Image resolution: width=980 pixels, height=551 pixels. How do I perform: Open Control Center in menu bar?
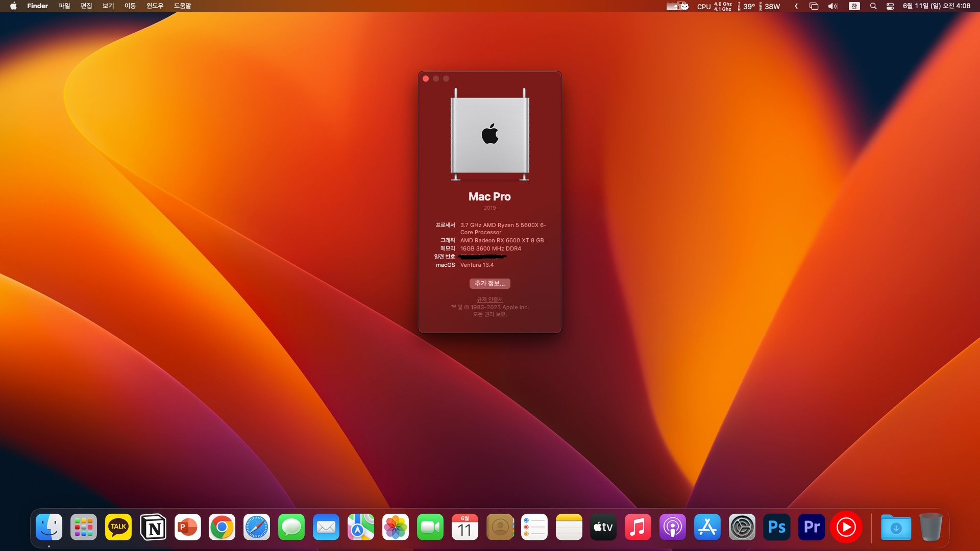click(x=890, y=6)
